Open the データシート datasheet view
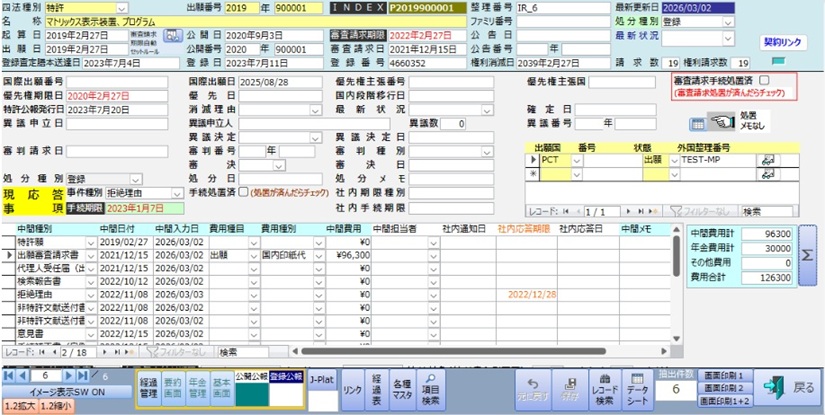Screen dimensions: 825x415 (637, 390)
